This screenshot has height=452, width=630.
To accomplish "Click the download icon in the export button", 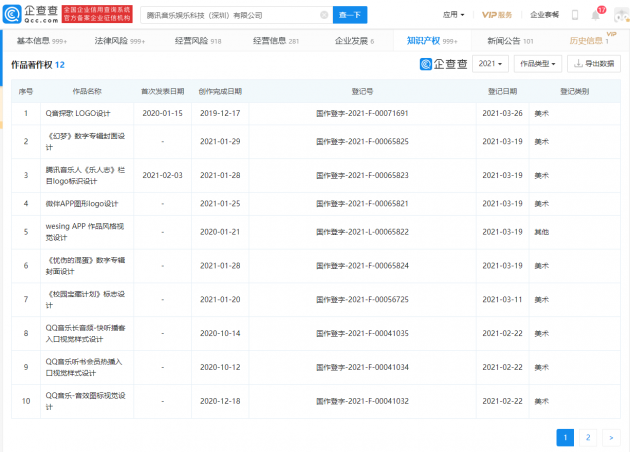I will point(578,63).
